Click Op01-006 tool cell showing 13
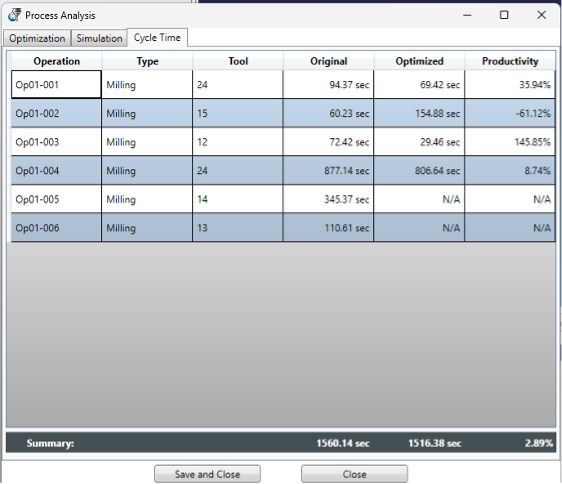 tap(238, 228)
